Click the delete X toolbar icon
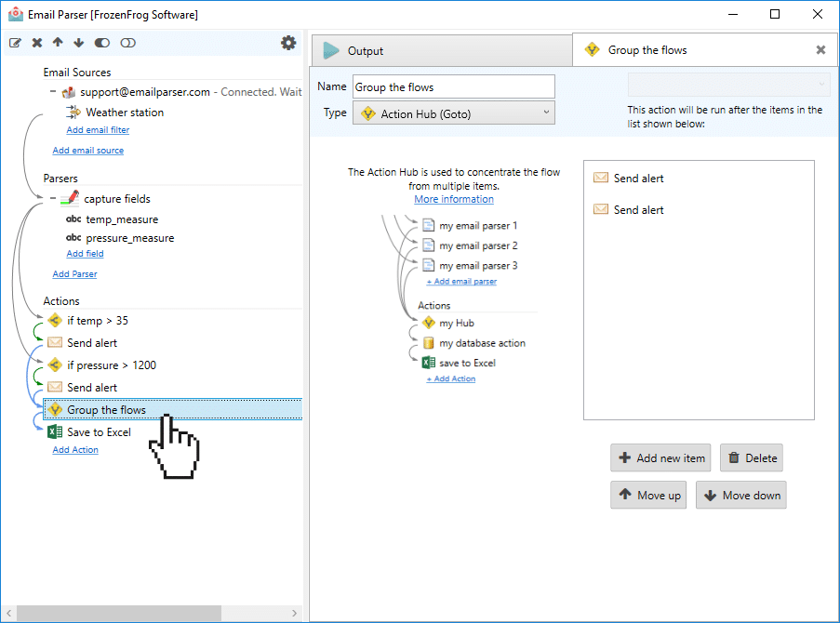Viewport: 840px width, 623px height. point(37,43)
